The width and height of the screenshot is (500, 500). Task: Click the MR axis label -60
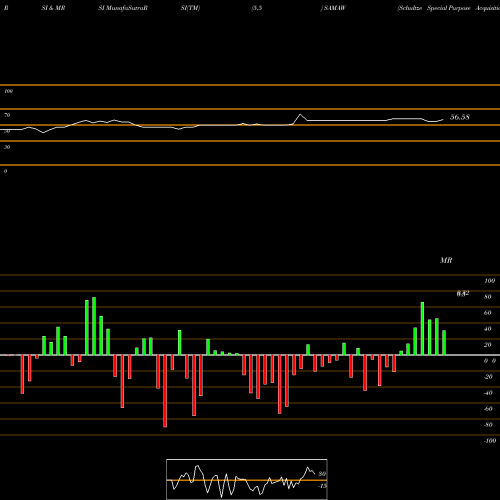click(x=488, y=409)
